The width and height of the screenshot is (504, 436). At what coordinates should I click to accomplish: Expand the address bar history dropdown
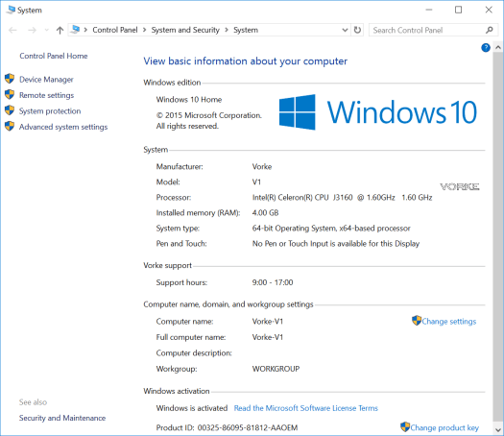tap(345, 30)
